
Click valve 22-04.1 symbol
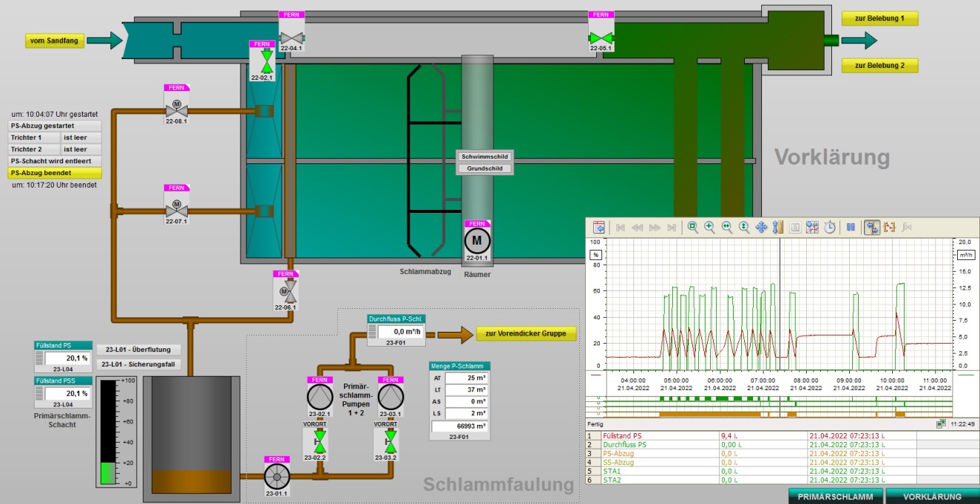tap(291, 38)
